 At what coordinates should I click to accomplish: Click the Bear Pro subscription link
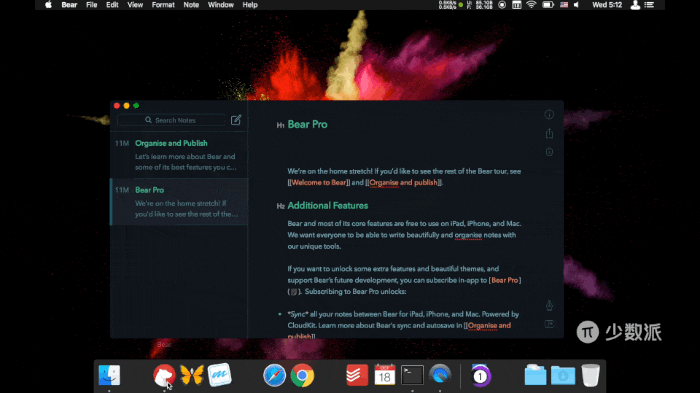tap(504, 280)
